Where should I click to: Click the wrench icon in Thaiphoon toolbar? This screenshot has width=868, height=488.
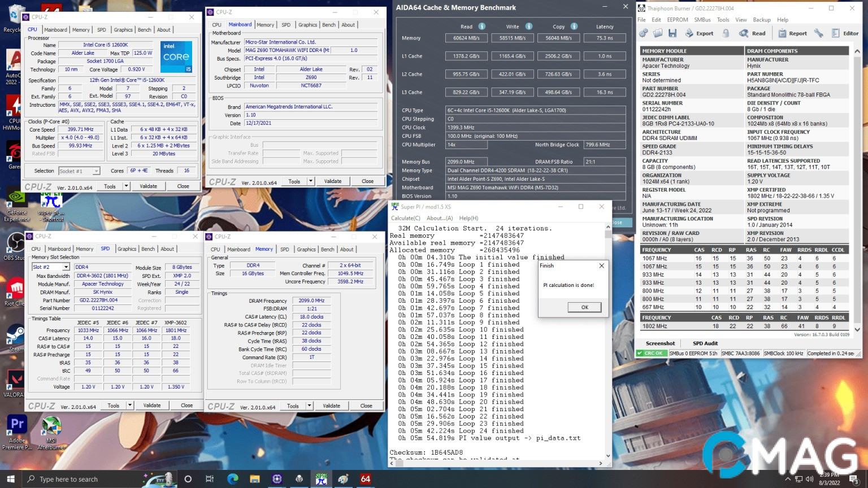(818, 33)
